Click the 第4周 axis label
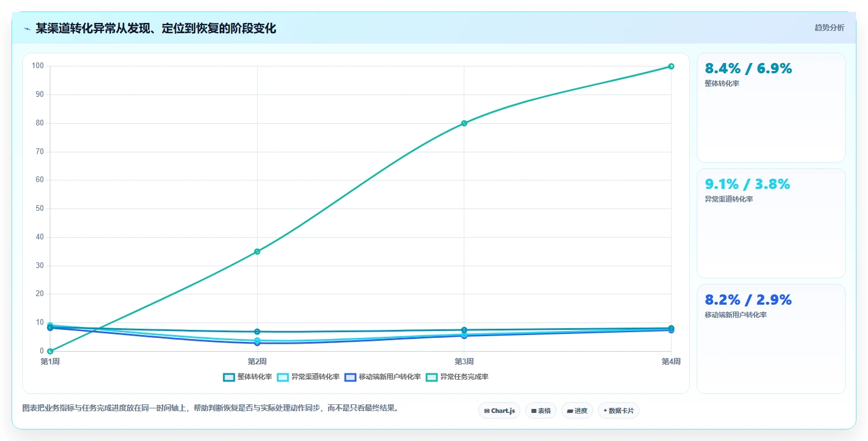Screen dimensions: 868x441 coord(670,361)
